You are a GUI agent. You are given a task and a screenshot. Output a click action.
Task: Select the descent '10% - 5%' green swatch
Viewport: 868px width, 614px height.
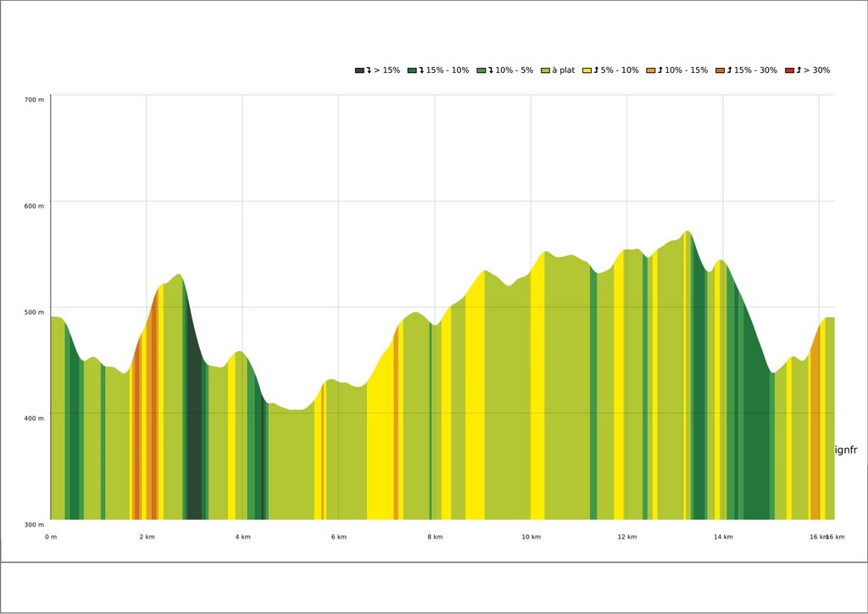pos(481,70)
